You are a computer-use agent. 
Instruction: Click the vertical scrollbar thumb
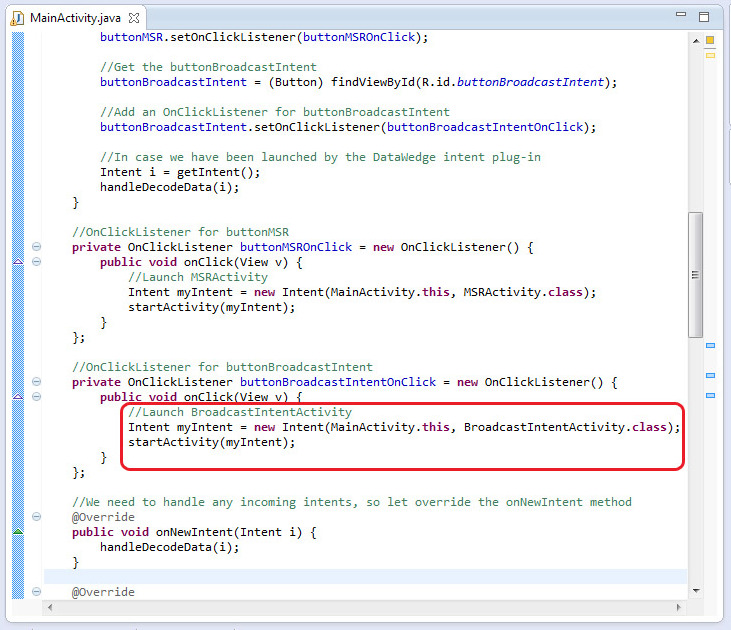point(695,275)
